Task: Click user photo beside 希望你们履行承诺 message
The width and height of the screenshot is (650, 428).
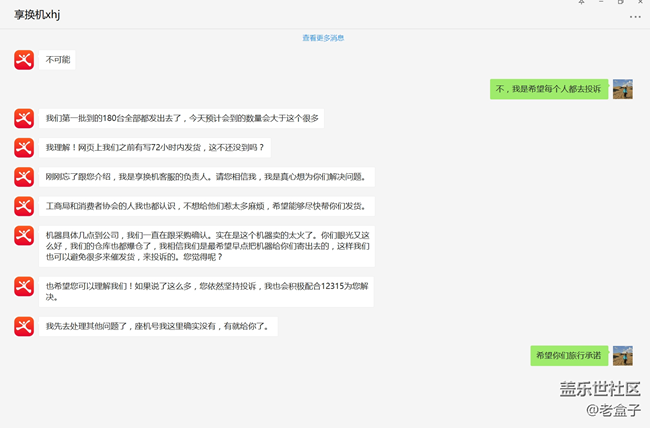Action: tap(622, 355)
